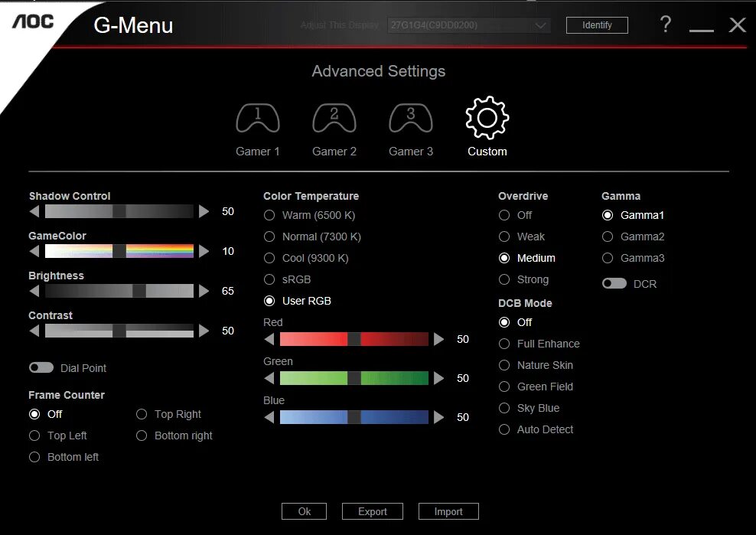Decrease Brightness with left arrow
This screenshot has width=756, height=535.
34,291
